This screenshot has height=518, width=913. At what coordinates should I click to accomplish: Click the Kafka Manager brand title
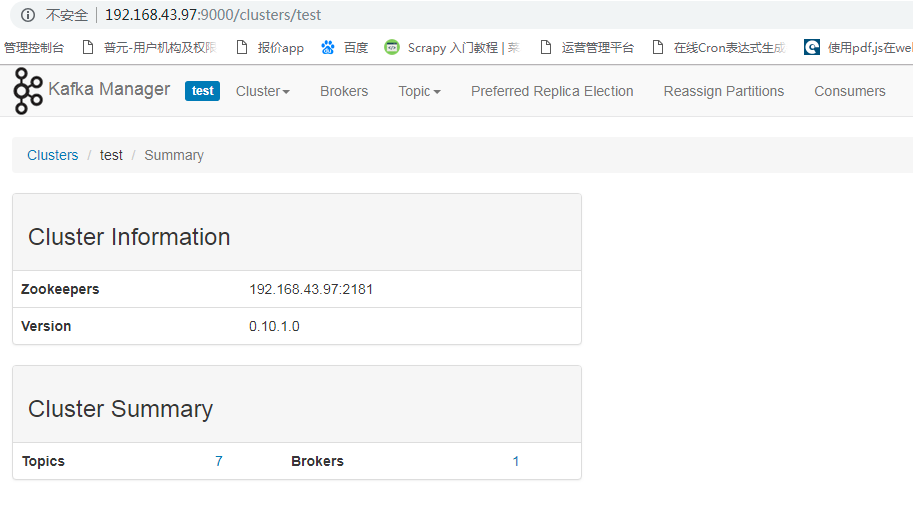[109, 89]
